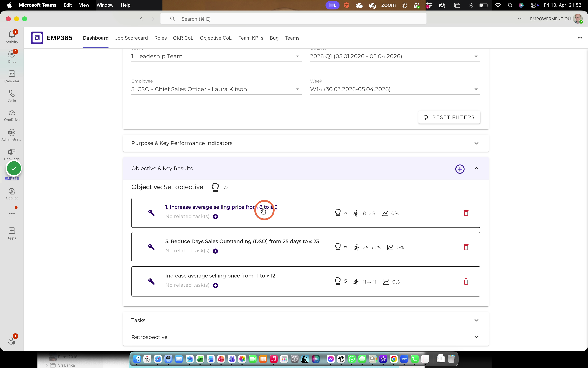Open 'Increase average selling price from 8' link
Viewport: 588px width, 368px height.
click(x=221, y=207)
